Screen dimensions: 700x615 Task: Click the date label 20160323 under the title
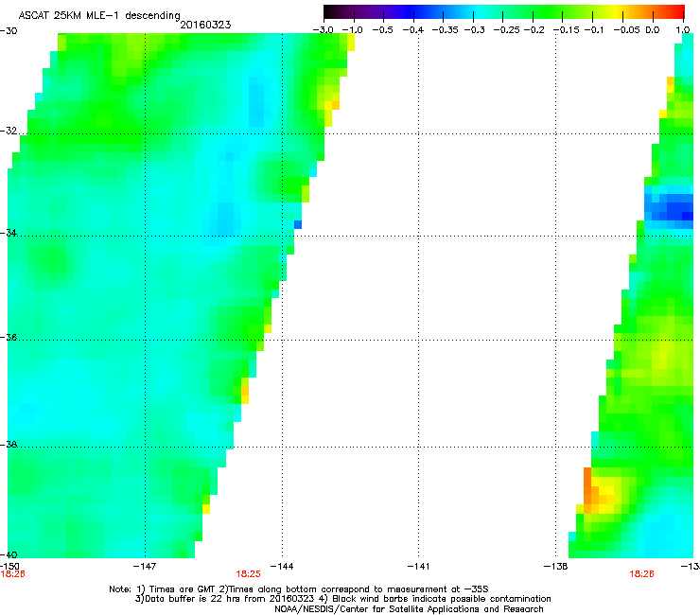coord(205,25)
